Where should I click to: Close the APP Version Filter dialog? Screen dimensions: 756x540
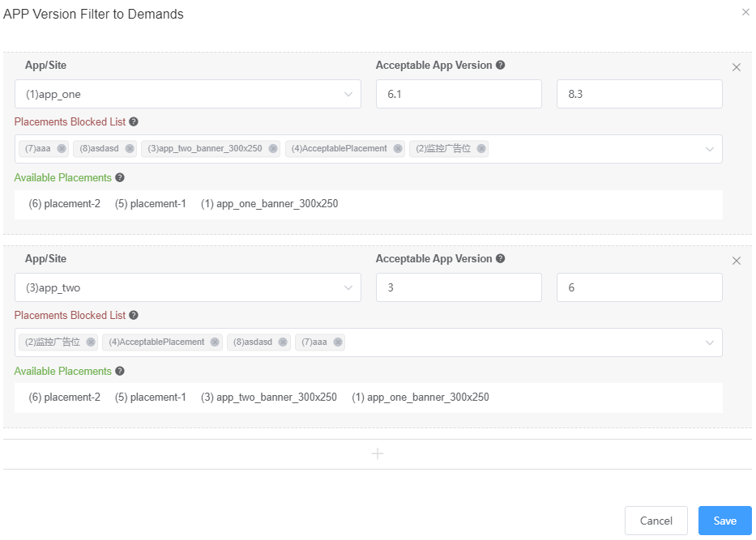tap(745, 12)
